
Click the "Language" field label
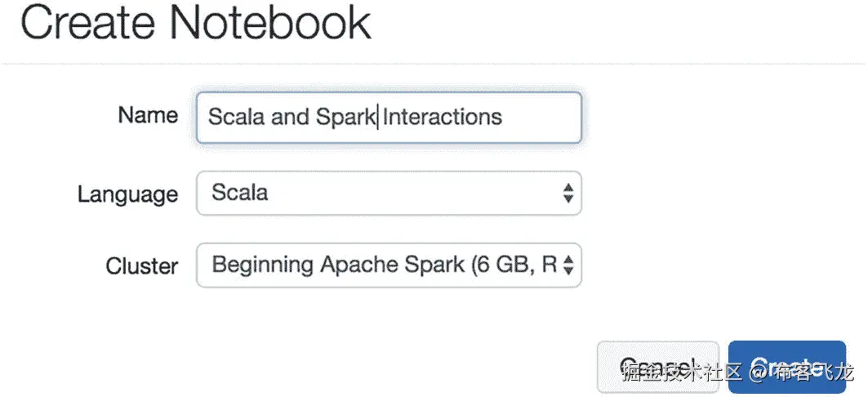click(127, 194)
